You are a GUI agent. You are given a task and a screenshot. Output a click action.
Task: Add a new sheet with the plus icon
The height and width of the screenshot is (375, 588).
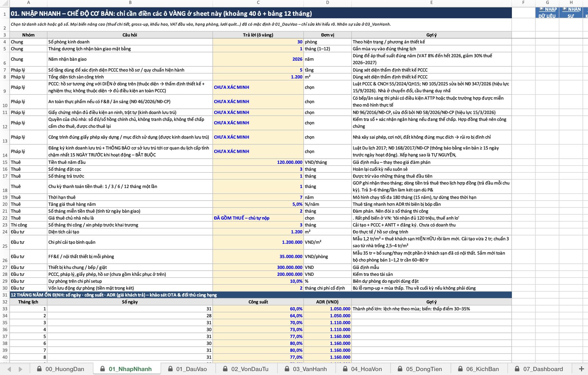coord(581,369)
